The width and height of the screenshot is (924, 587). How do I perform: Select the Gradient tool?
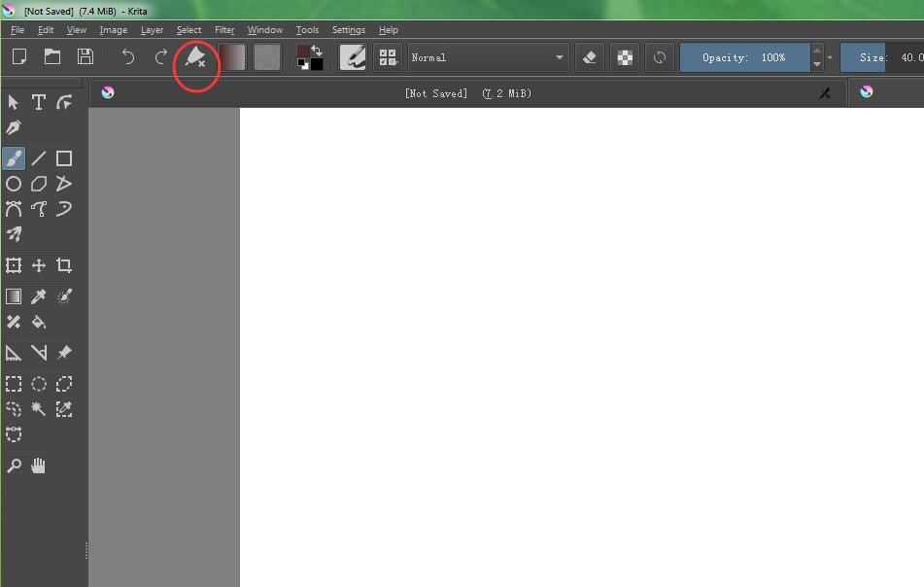[14, 296]
